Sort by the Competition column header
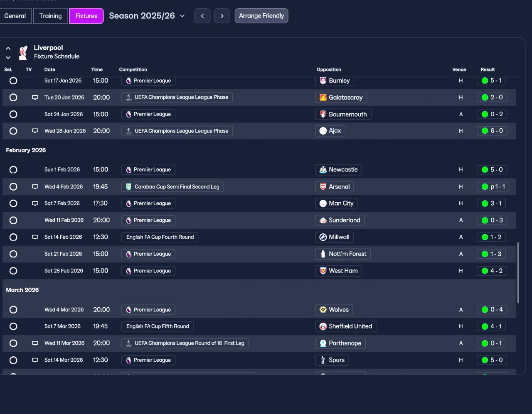This screenshot has height=414, width=532. click(x=133, y=69)
